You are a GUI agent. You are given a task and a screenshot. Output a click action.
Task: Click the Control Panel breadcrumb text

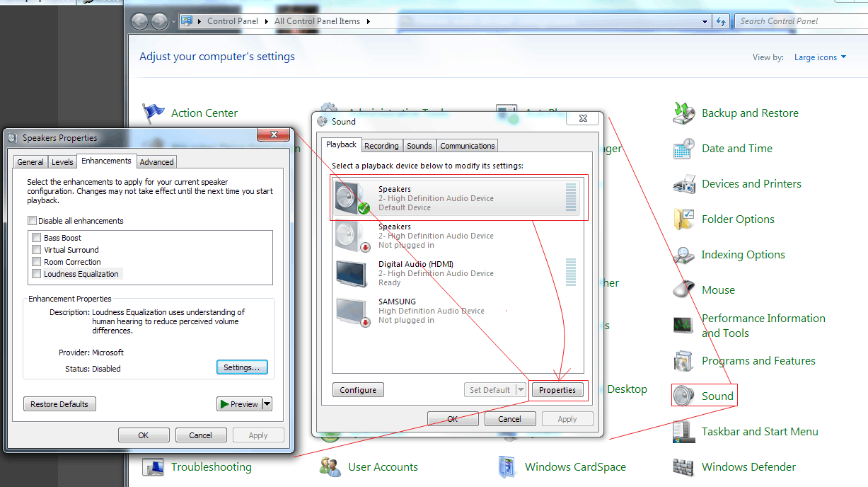[x=233, y=21]
